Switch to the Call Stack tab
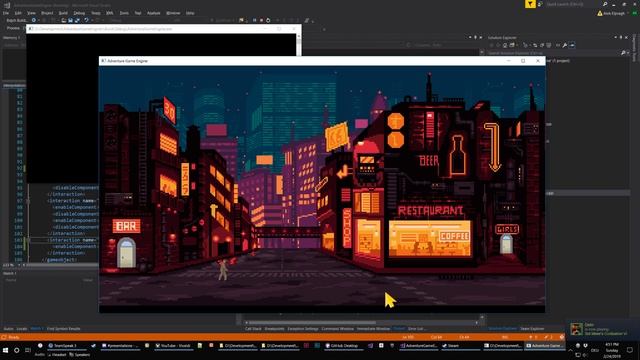The width and height of the screenshot is (640, 360). pyautogui.click(x=253, y=329)
